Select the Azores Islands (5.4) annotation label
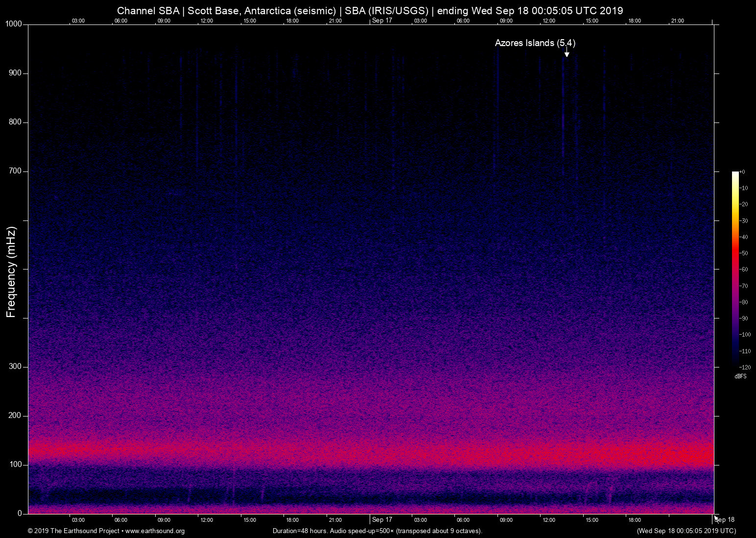This screenshot has width=756, height=538. tap(535, 43)
